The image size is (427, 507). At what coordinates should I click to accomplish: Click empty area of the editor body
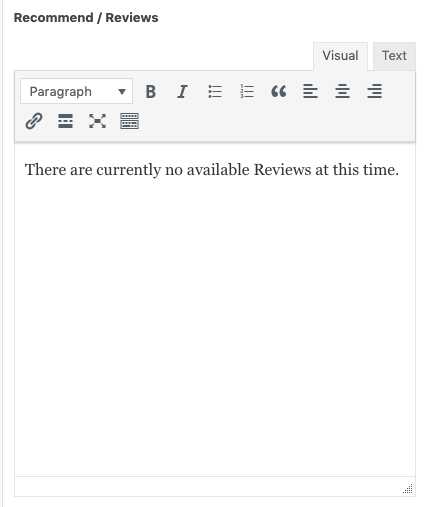[215, 317]
